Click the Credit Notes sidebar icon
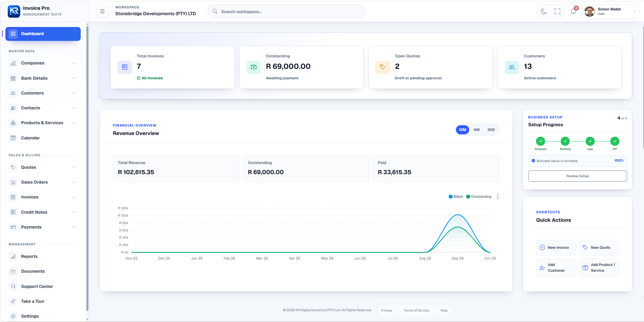Screen dimensions: 644x322 [13, 212]
